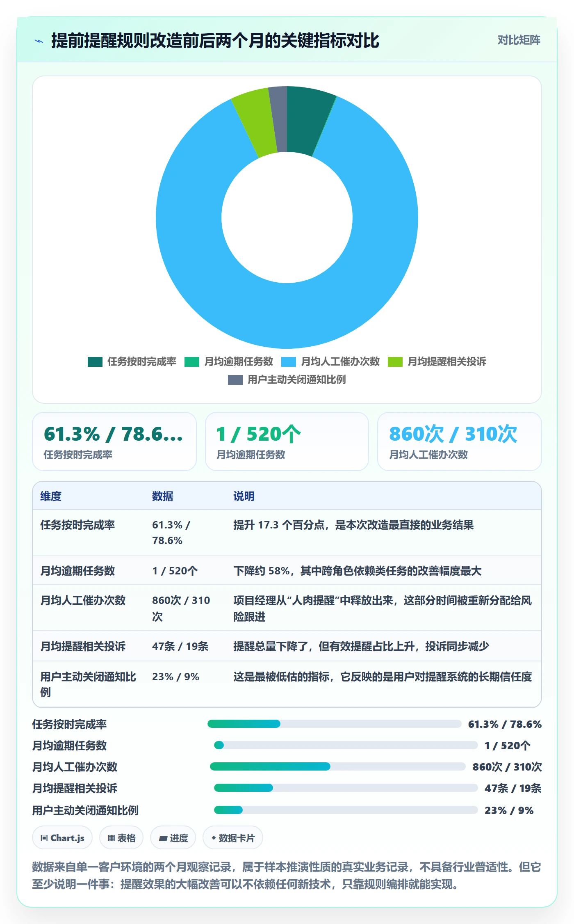Open the 61.3% / 78.6… data card
Screen dimensions: 574x924
tap(114, 441)
